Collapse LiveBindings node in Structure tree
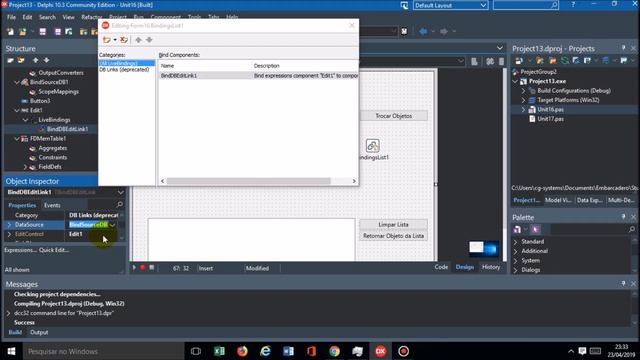640x360 pixels. pyautogui.click(x=25, y=120)
